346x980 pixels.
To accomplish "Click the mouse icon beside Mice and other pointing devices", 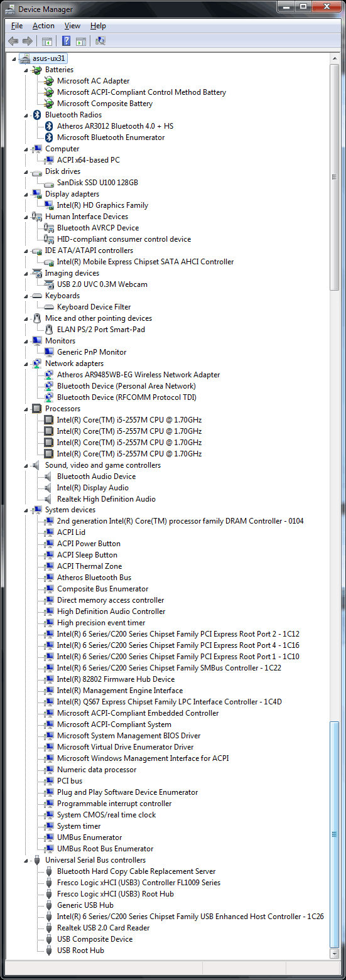I will pos(37,318).
